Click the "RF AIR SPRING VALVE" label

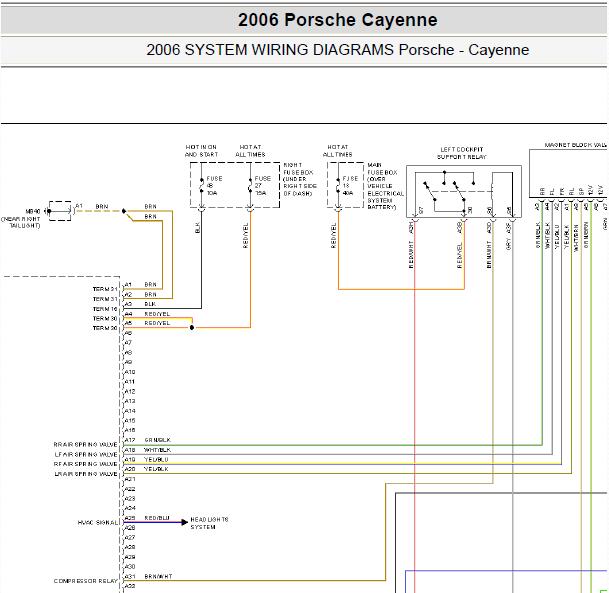[85, 464]
